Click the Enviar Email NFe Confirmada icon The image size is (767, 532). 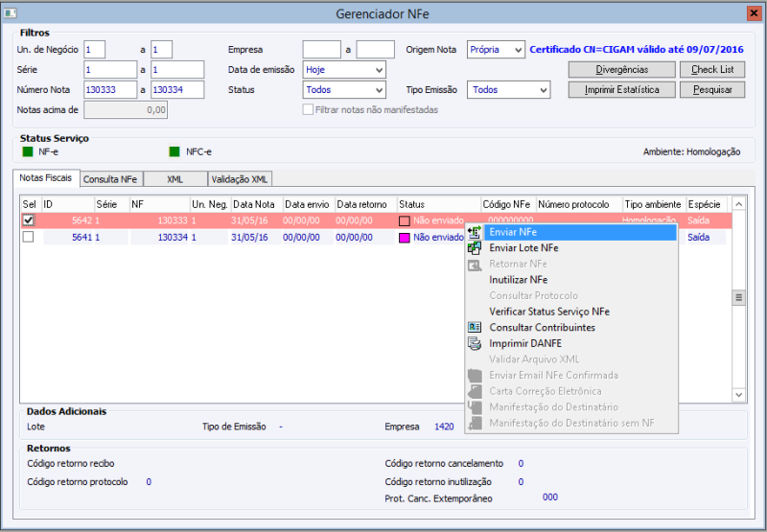point(475,375)
